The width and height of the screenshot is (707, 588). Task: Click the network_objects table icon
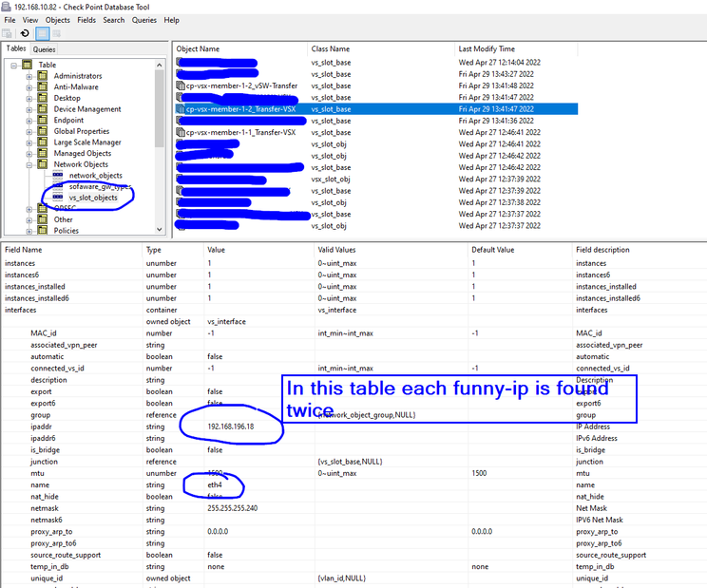point(57,176)
